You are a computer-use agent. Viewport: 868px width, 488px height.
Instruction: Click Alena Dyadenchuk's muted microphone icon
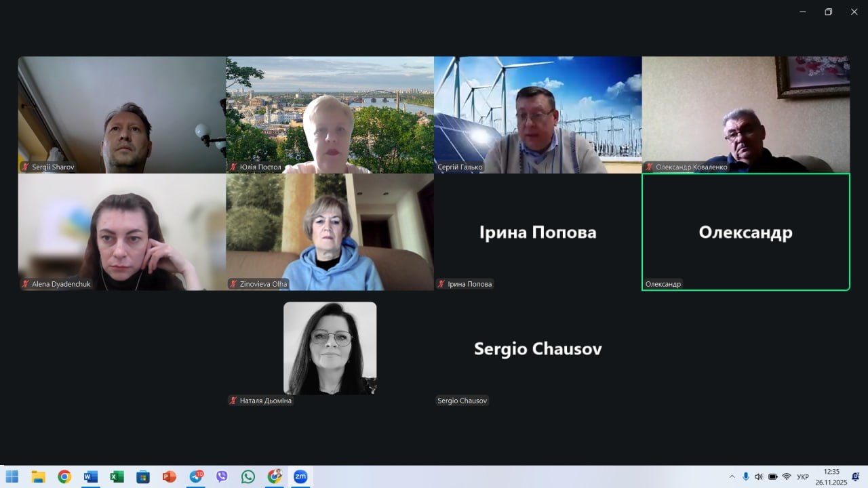coord(26,284)
